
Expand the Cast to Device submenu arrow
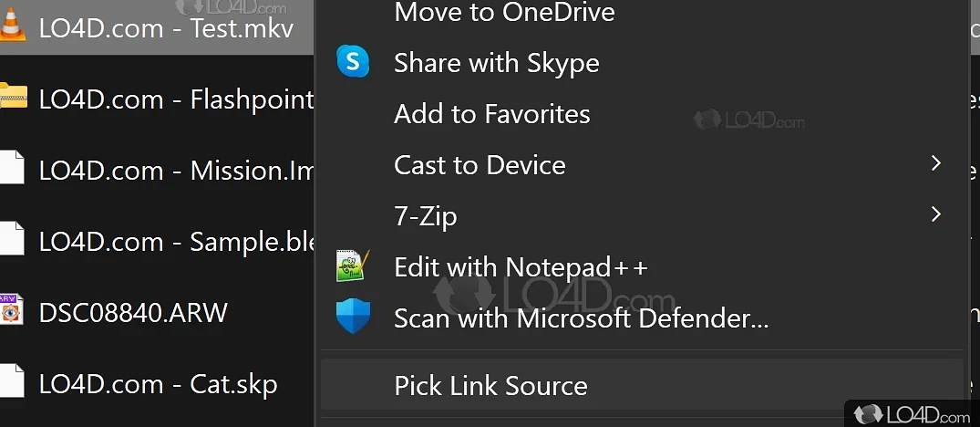(935, 163)
